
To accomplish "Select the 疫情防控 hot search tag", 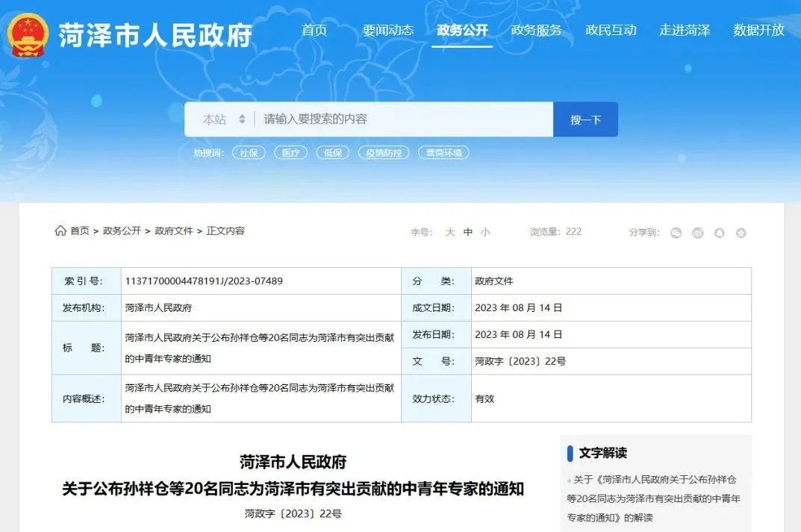I will 384,153.
